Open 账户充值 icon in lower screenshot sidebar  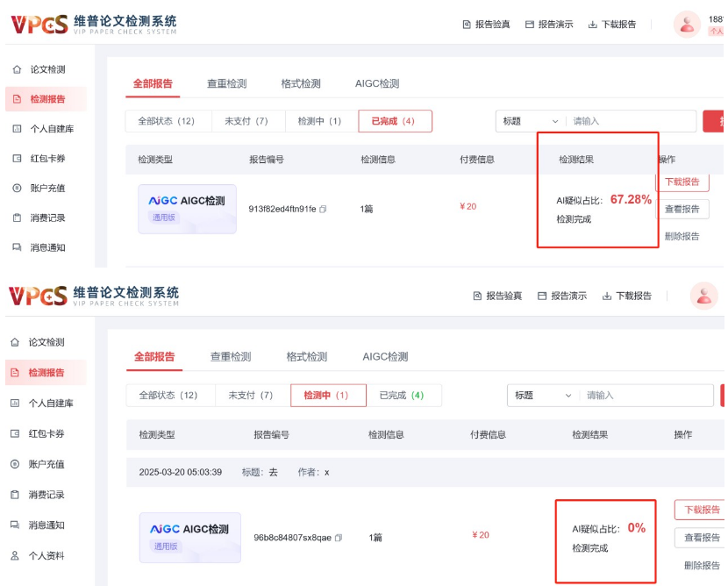(15, 464)
